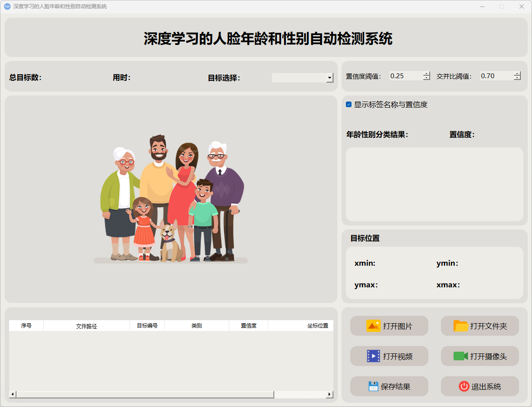The height and width of the screenshot is (407, 532).
Task: Increase the 置信度阈值 value with up arrow
Action: click(x=427, y=73)
